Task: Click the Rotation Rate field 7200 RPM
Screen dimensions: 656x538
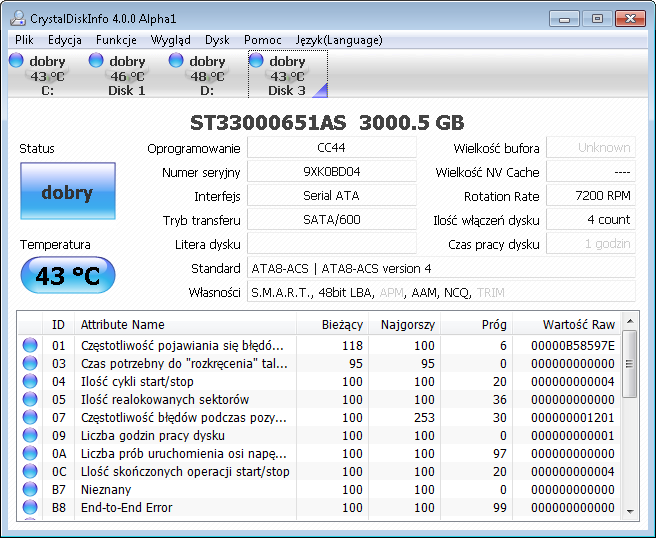Action: coord(591,196)
